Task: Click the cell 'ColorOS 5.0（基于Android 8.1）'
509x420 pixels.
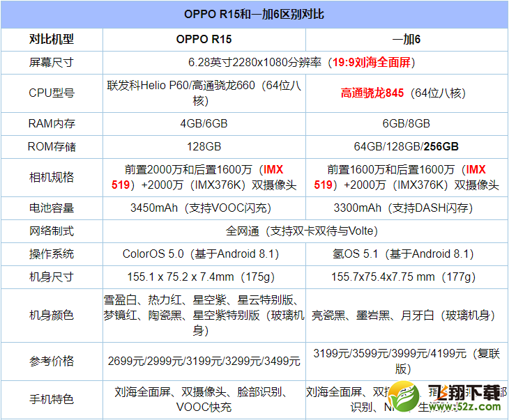Action: click(204, 254)
